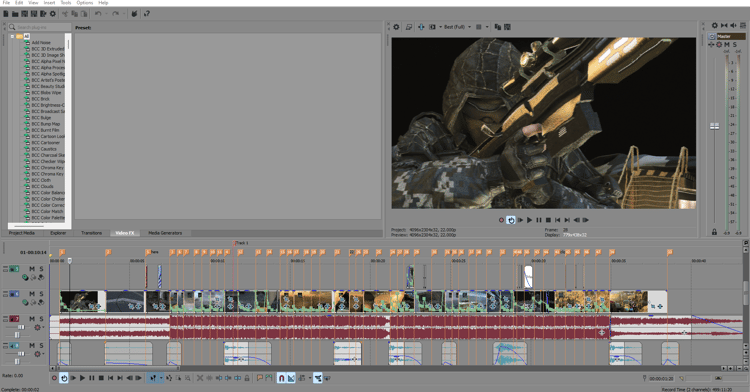Screen dimensions: 750x392
Task: Open Master bus audio properties gear
Action: (x=715, y=25)
